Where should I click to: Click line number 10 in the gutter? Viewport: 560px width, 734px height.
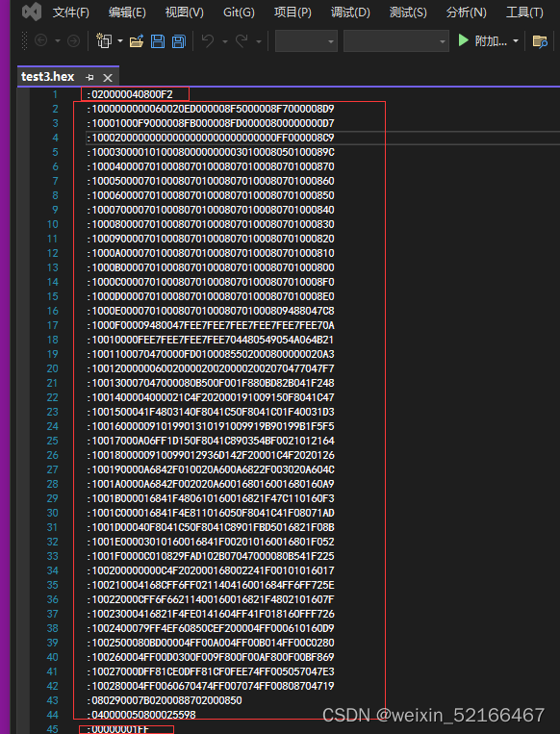(x=53, y=225)
